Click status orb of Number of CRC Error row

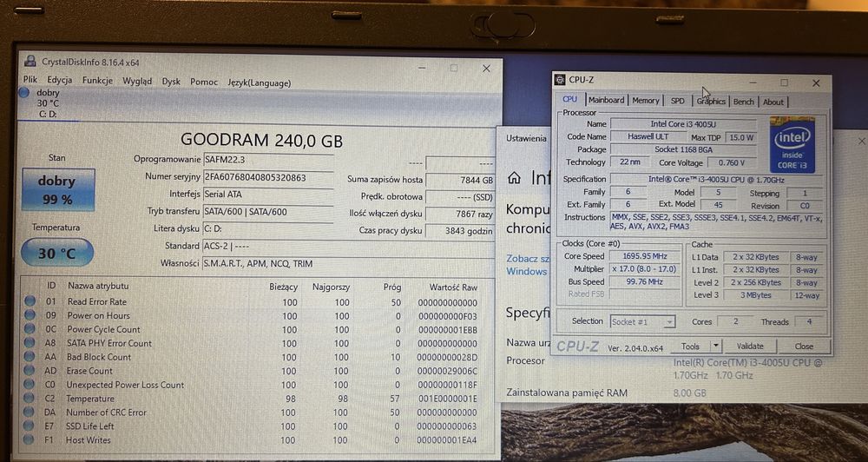(x=29, y=412)
